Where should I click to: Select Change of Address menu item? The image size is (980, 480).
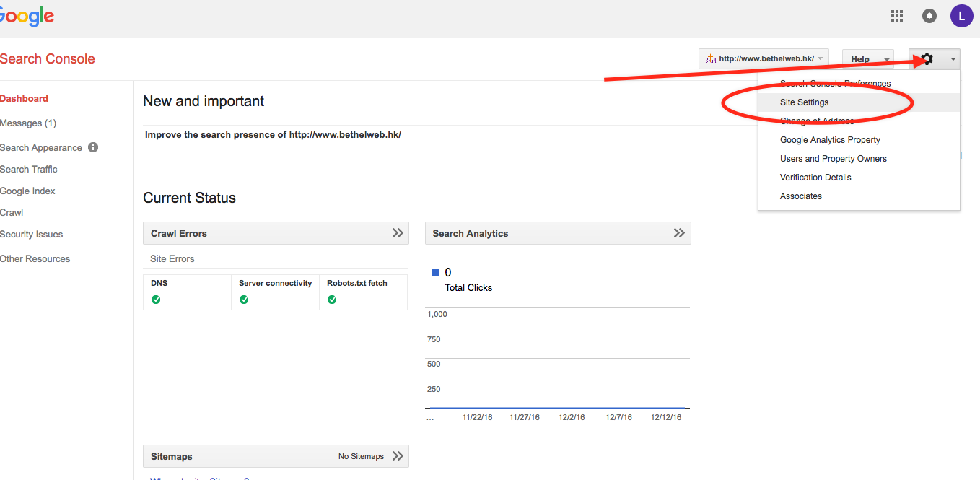pos(859,121)
